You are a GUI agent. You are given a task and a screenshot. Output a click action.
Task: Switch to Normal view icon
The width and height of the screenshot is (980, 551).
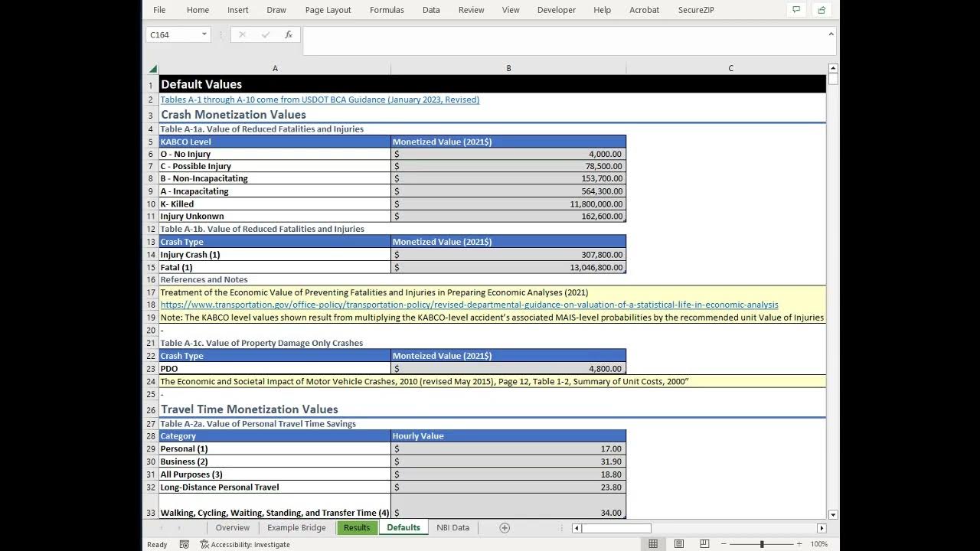653,544
